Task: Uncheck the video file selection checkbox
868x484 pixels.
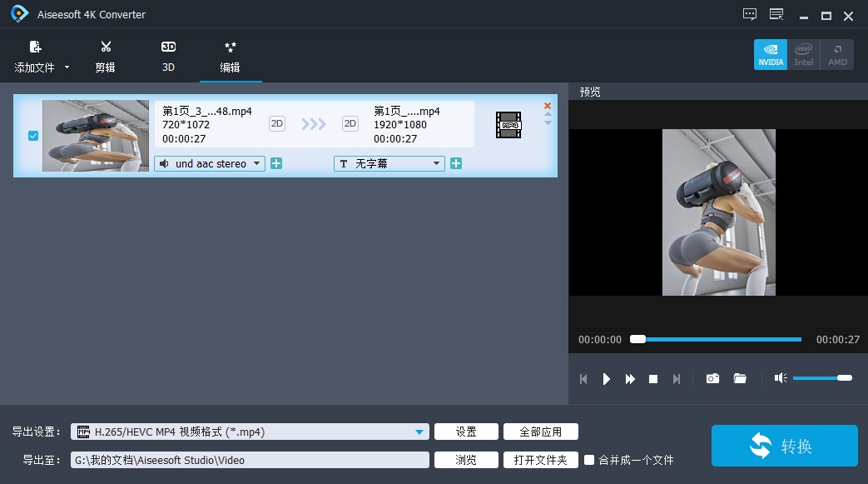Action: [33, 135]
